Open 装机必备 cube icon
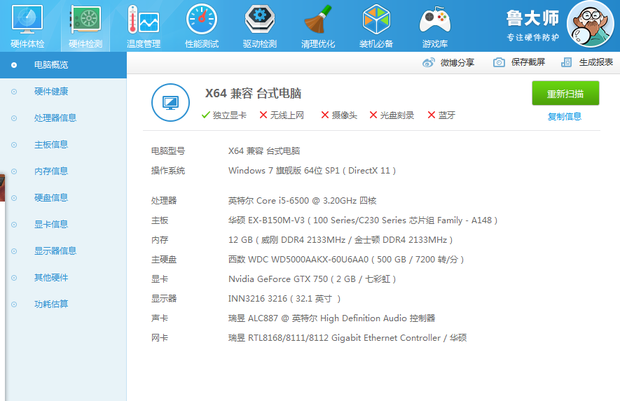620x401 pixels. [376, 19]
